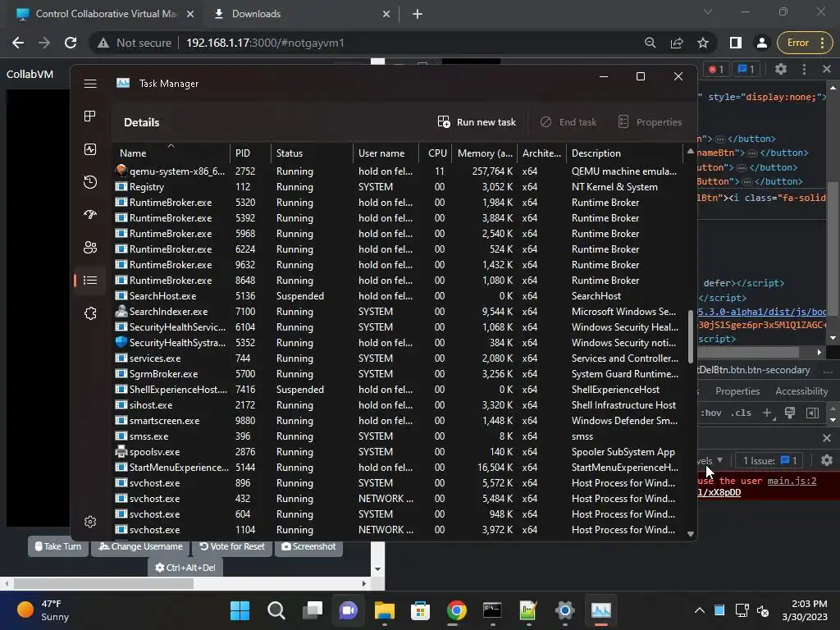
Task: Click Task Manager process list scrollbar thumb
Action: tap(691, 336)
